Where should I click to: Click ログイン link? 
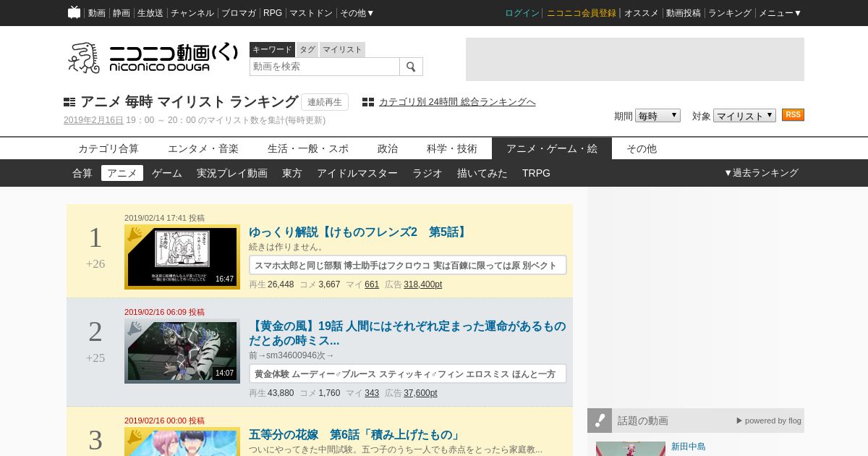tap(522, 13)
